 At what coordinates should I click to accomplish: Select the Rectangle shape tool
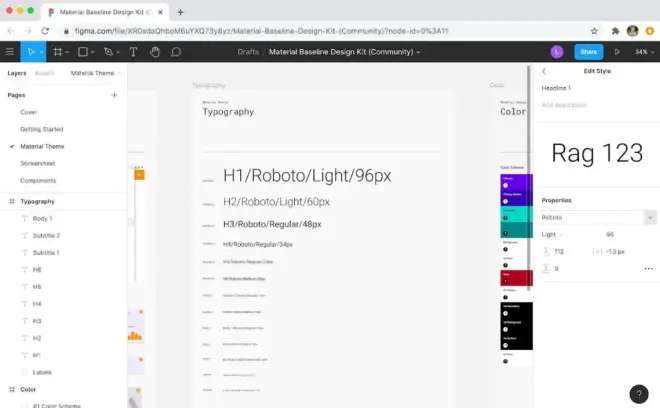(83, 52)
